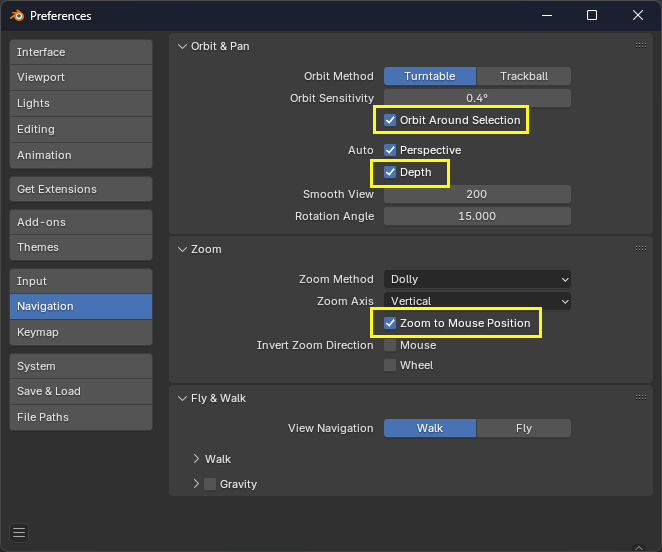The image size is (662, 552).
Task: Switch to the Editing tab
Action: (81, 129)
